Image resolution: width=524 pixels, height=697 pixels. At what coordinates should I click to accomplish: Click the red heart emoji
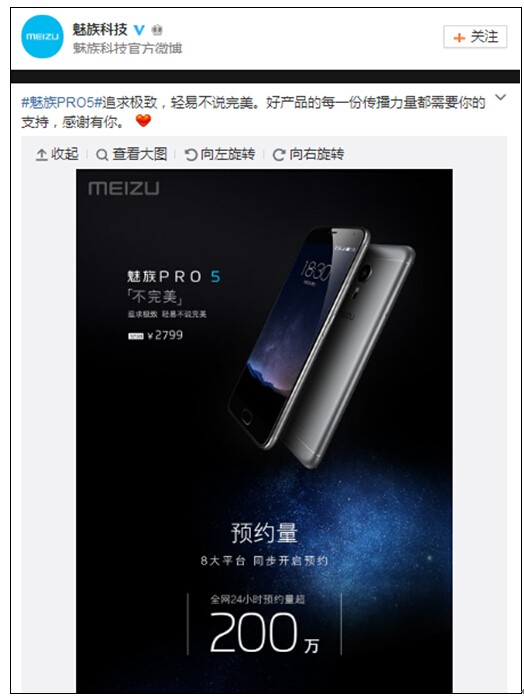click(x=143, y=120)
